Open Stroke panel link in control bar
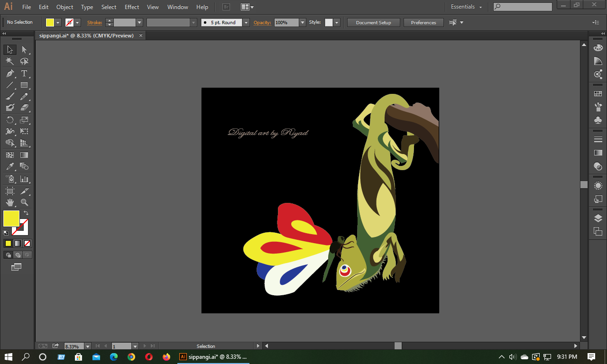Viewport: 607px width, 364px height. point(94,22)
